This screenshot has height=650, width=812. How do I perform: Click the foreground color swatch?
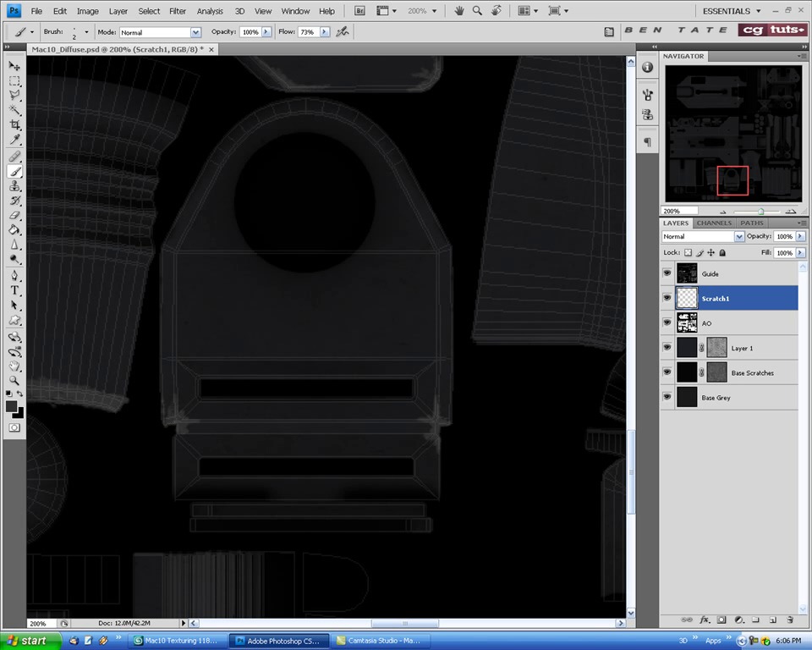12,406
